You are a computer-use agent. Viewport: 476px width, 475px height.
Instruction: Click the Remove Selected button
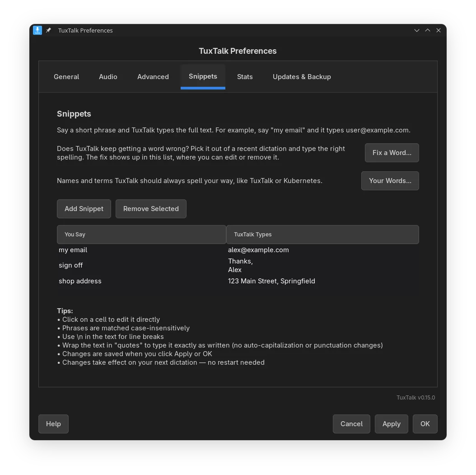pyautogui.click(x=151, y=209)
